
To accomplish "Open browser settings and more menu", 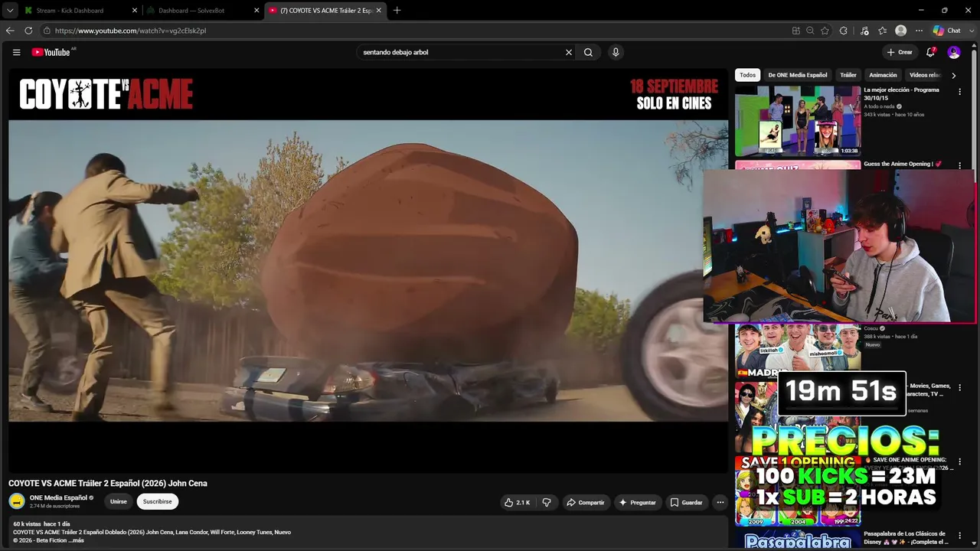I will tap(920, 31).
